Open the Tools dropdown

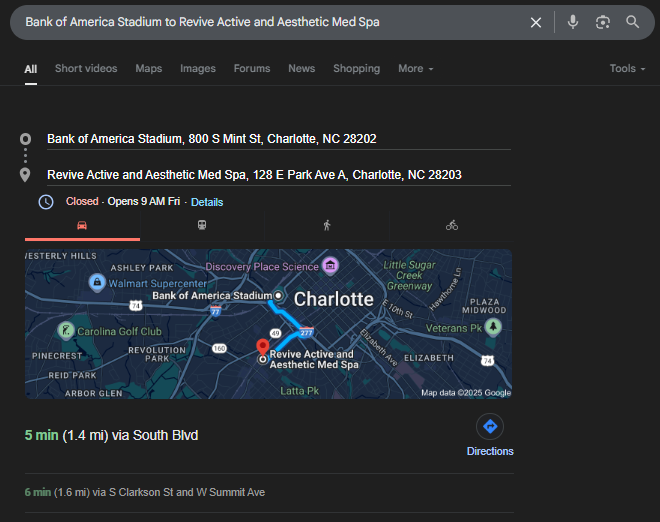pos(627,69)
